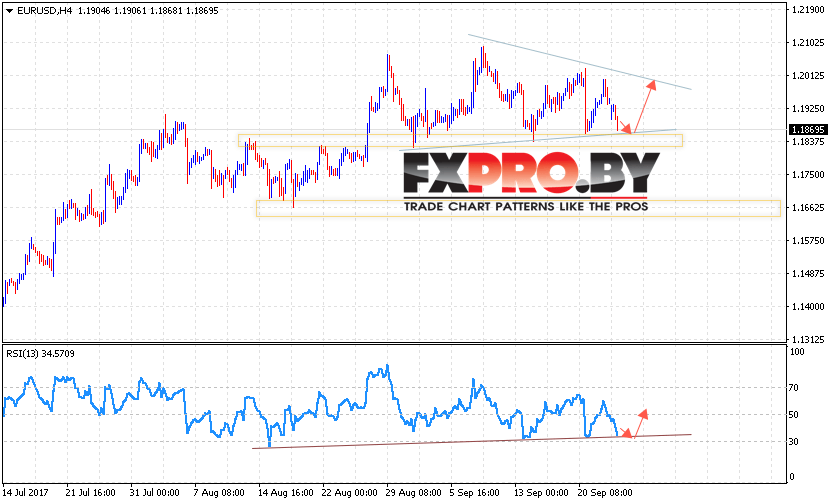Click the EURUSD,H4 chart title text

tap(44, 11)
